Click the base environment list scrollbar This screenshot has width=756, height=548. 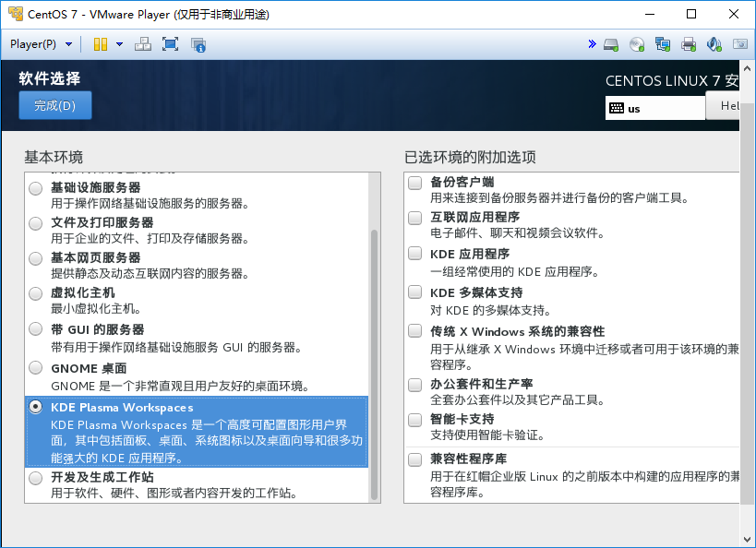(374, 364)
